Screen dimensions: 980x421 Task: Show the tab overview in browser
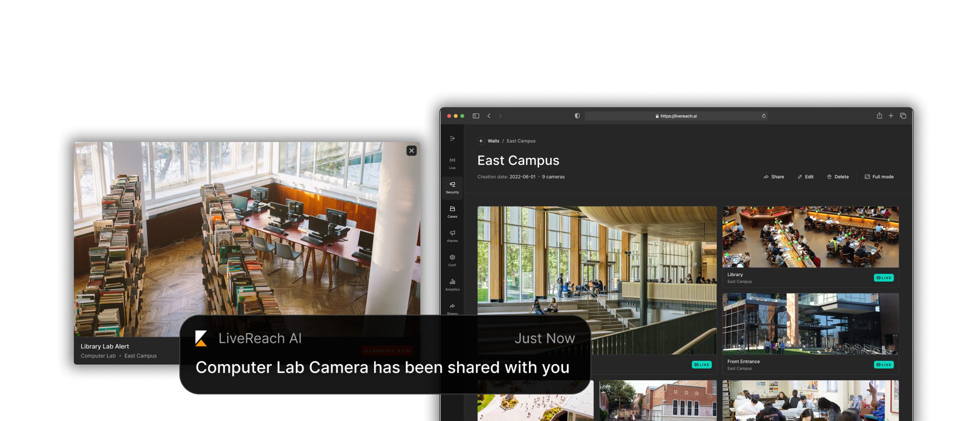[x=903, y=116]
